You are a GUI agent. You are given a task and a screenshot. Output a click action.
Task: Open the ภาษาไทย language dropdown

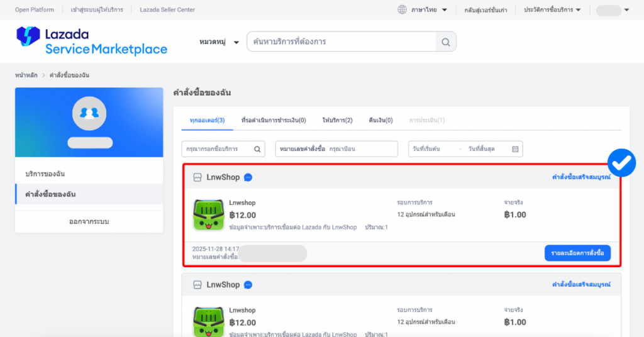(429, 10)
